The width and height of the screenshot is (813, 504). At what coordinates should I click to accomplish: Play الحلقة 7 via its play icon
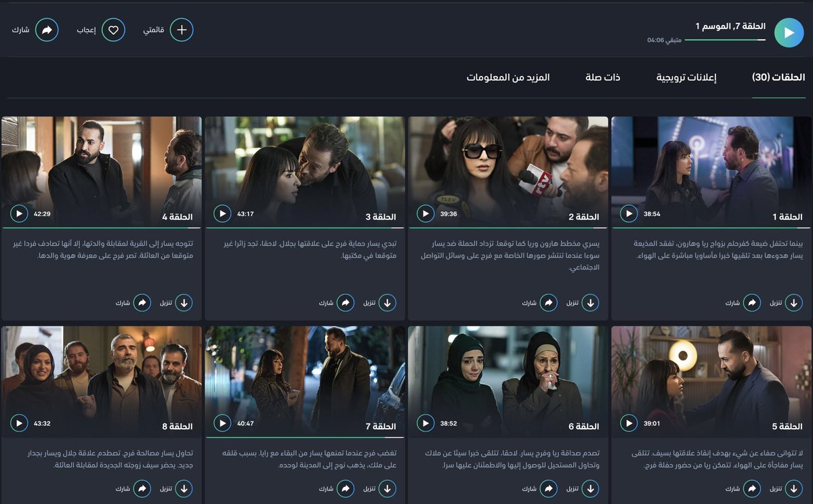pos(222,423)
